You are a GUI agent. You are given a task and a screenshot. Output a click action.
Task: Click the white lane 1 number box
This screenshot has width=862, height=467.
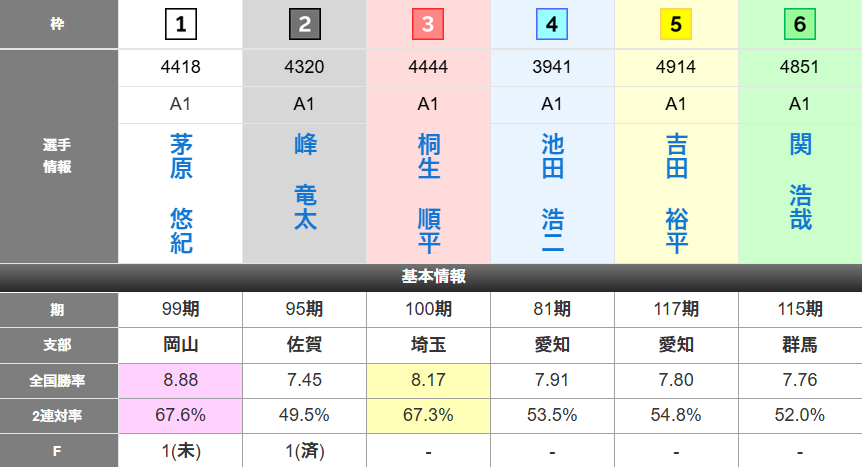(x=181, y=24)
